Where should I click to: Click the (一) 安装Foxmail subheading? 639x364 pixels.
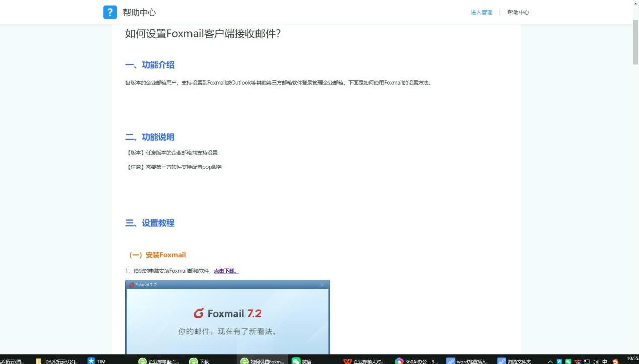pos(158,255)
